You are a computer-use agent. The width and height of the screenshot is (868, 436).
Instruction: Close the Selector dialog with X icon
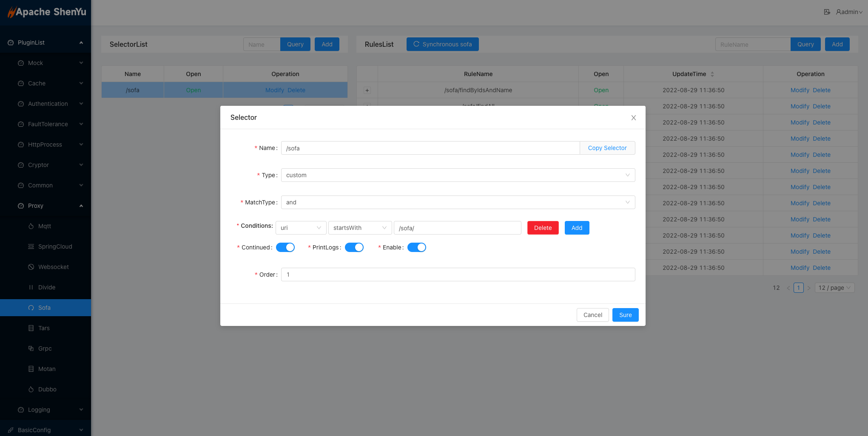click(x=633, y=118)
